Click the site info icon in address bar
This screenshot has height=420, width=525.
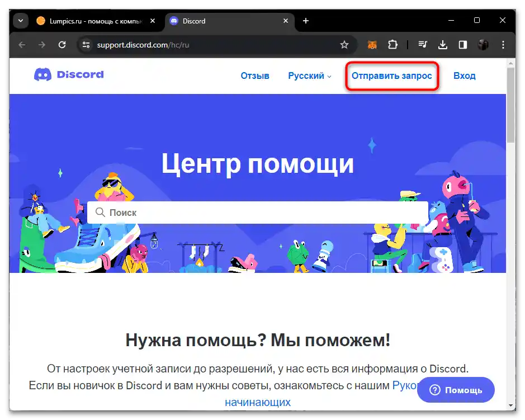coord(85,45)
